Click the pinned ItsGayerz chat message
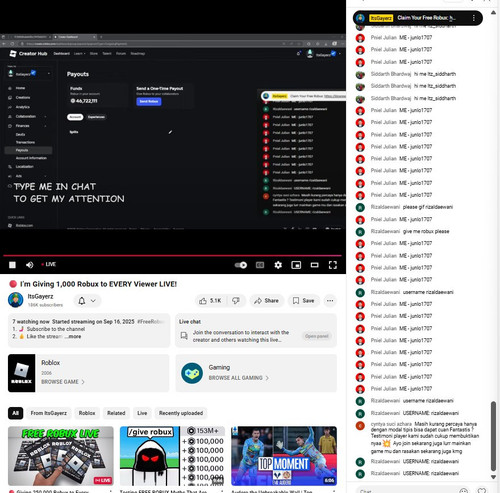Screen dimensions: 500x493 click(418, 18)
